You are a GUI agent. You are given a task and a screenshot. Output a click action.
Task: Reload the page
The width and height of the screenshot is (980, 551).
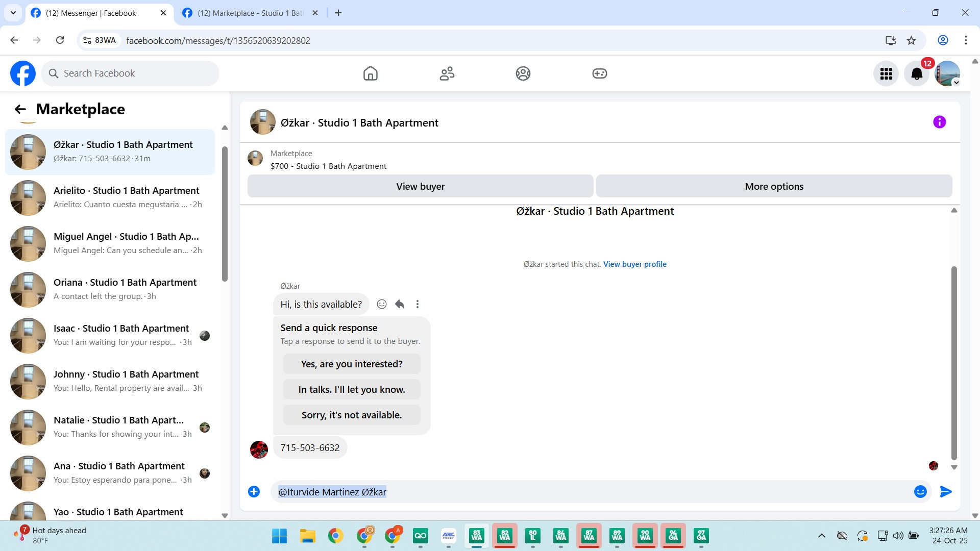(60, 40)
